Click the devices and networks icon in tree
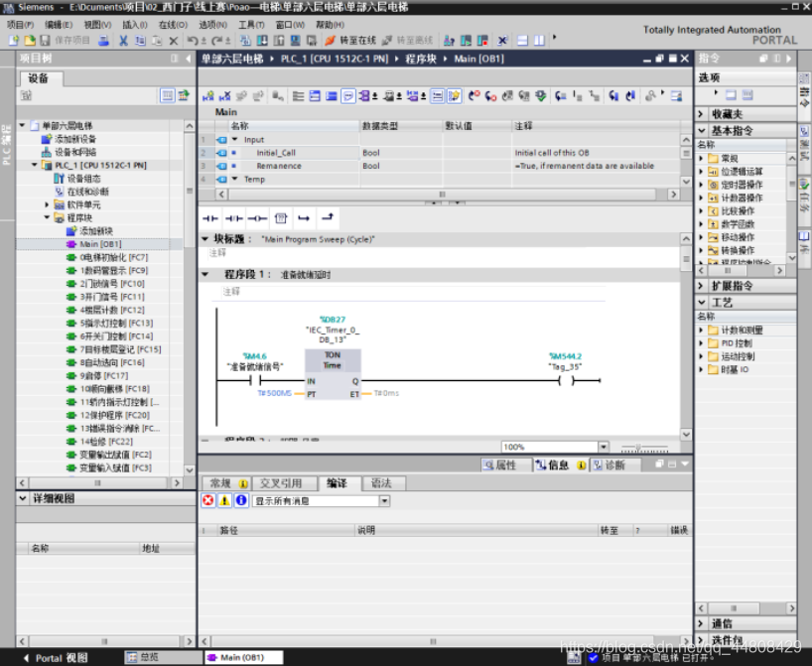Image resolution: width=812 pixels, height=666 pixels. (47, 152)
